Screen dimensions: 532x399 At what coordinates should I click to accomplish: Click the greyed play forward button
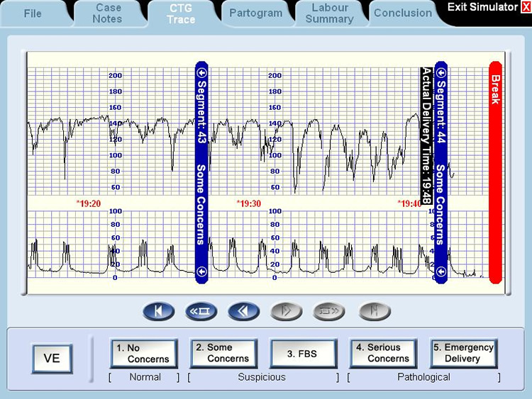[x=287, y=311]
